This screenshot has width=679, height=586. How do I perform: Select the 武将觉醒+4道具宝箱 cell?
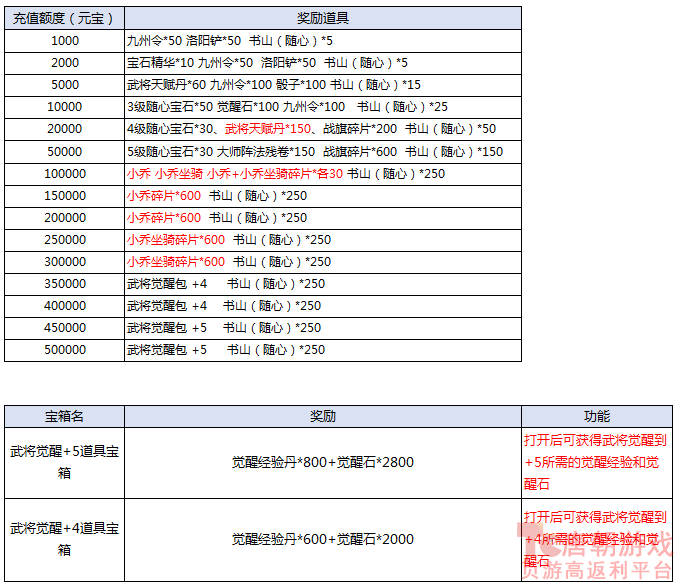(64, 540)
